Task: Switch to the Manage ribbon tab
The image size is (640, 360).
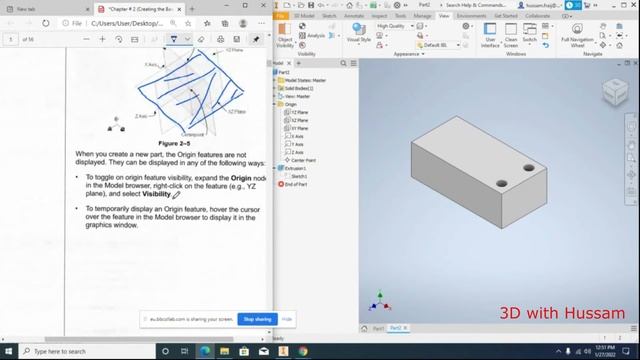Action: [422, 16]
